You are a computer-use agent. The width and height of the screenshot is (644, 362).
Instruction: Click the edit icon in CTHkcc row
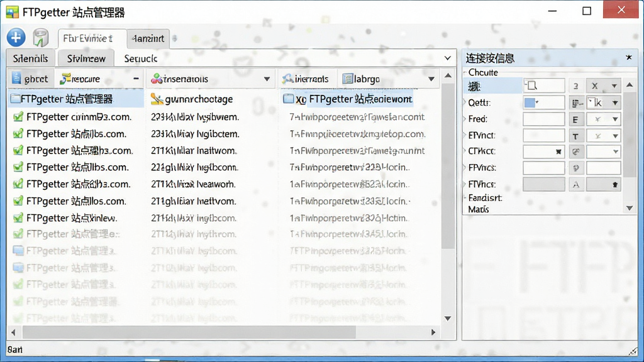[576, 151]
